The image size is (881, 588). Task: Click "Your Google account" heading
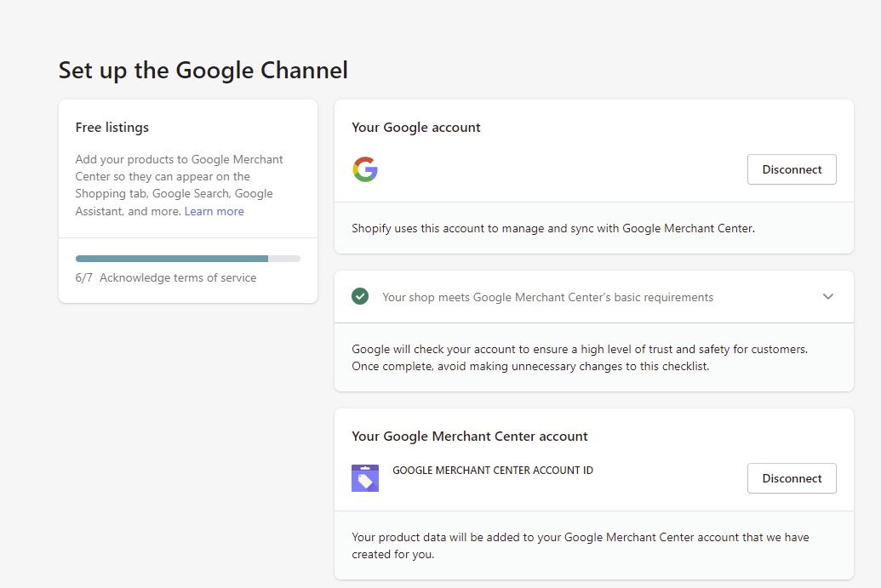tap(416, 128)
